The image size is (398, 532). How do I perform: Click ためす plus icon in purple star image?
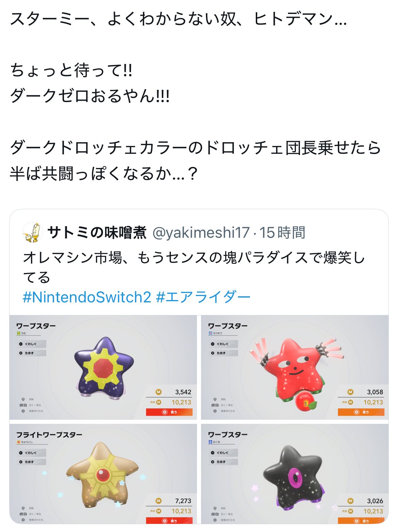(x=21, y=353)
